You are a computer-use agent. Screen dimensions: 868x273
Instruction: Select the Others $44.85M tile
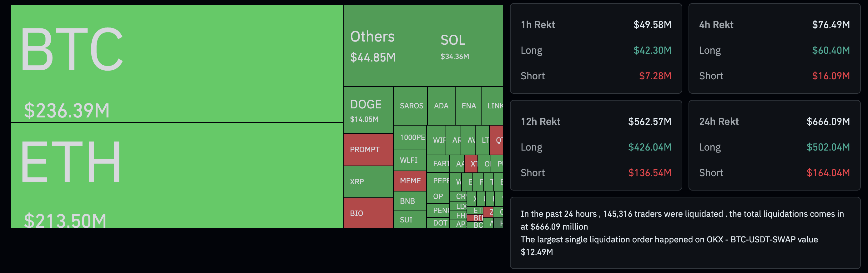389,45
